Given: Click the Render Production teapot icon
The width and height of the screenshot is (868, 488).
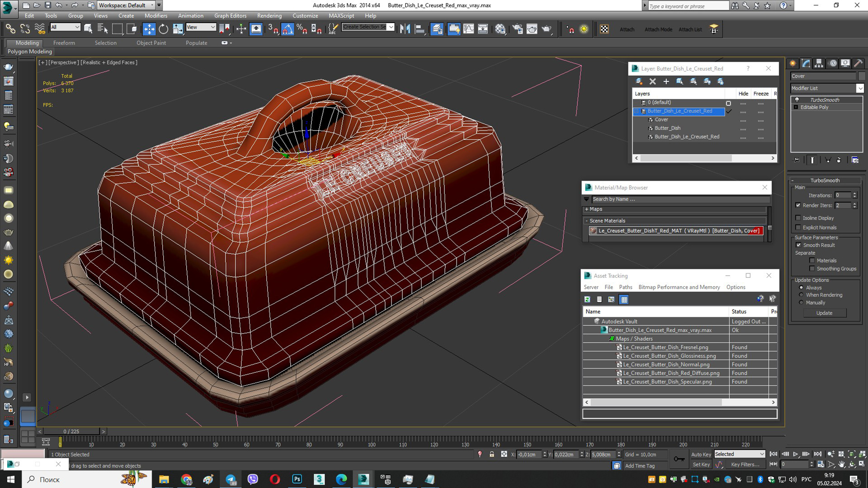Looking at the screenshot, I should click(x=547, y=29).
